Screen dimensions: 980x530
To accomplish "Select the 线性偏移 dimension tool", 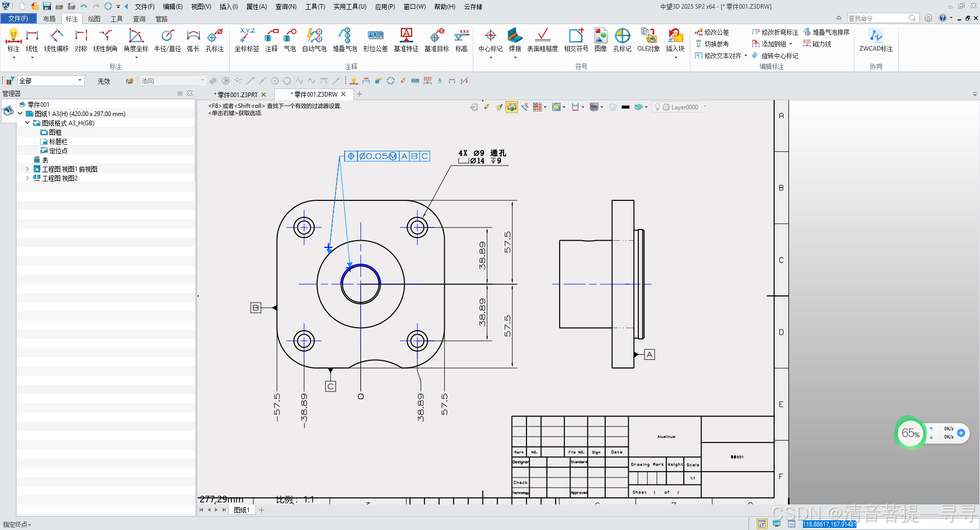I will pyautogui.click(x=56, y=40).
